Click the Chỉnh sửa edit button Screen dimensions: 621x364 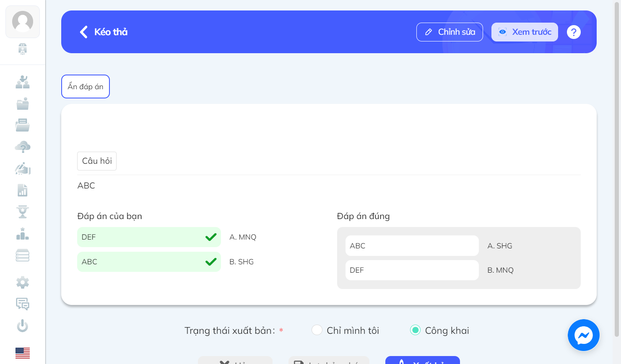[x=450, y=32]
